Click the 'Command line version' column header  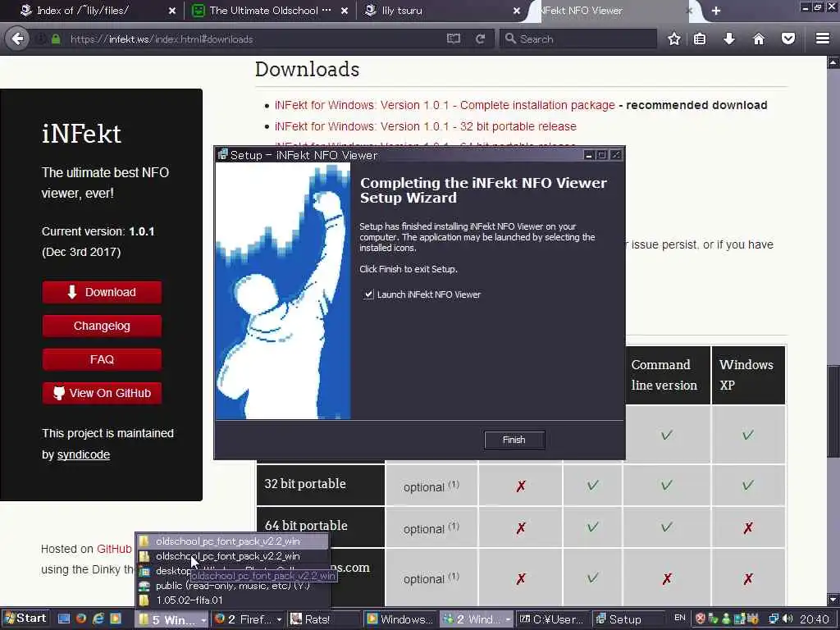point(667,375)
